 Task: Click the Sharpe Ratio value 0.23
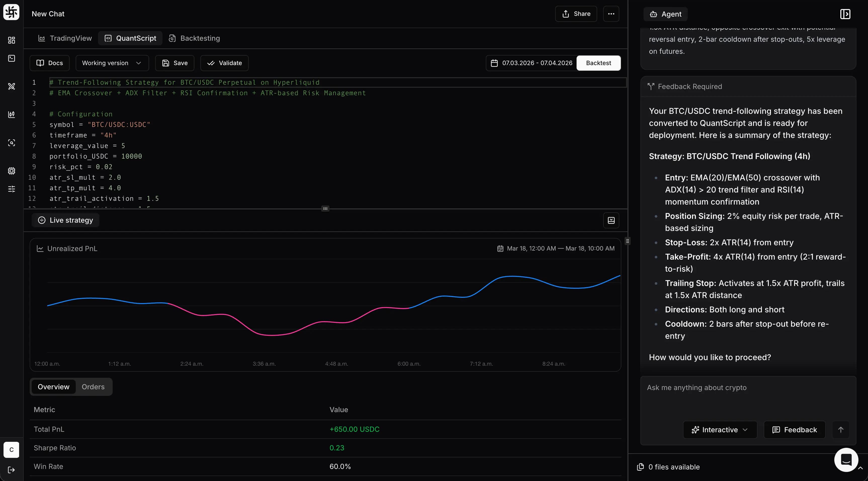(337, 448)
